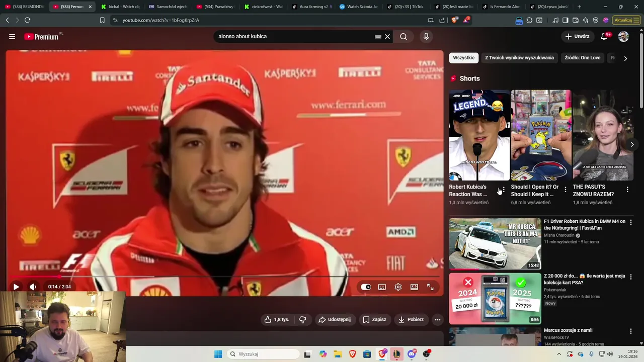Reload the page
644x362 pixels.
click(28, 20)
